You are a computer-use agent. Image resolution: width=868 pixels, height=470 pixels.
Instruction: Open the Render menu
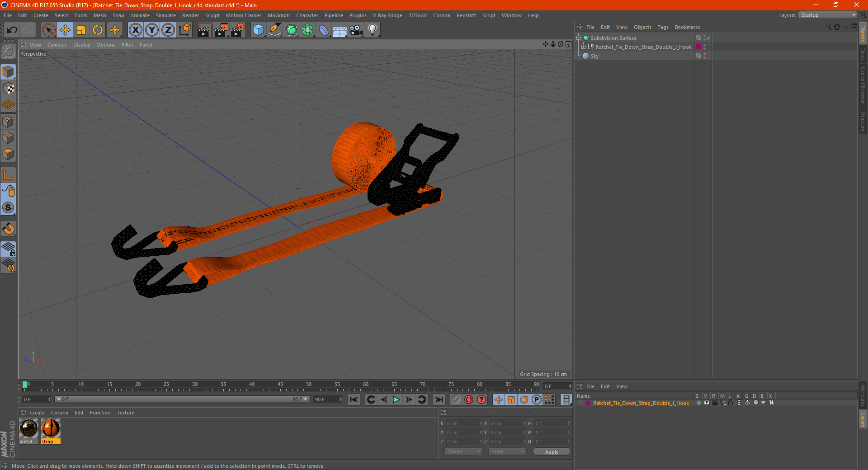(x=190, y=15)
